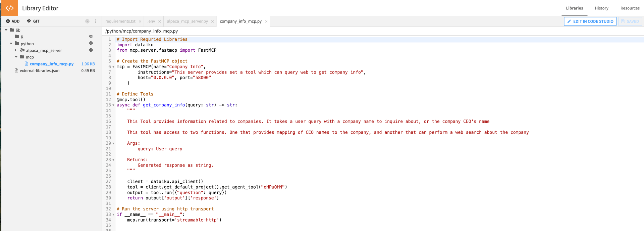
Task: Click the external-libraries.json file icon
Action: 16,71
